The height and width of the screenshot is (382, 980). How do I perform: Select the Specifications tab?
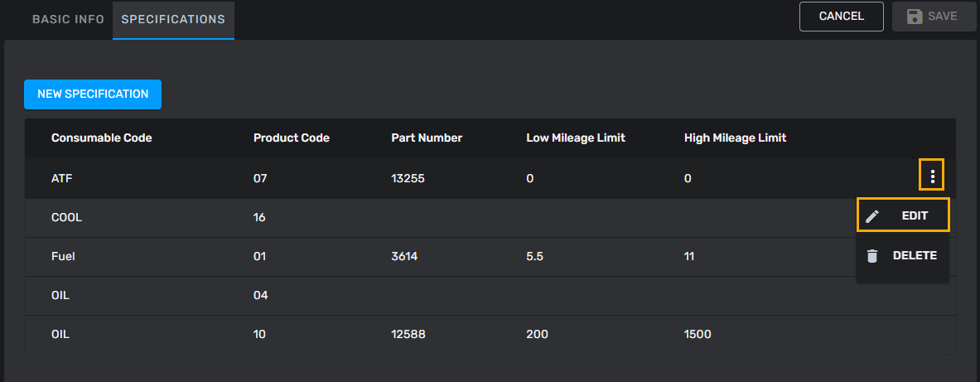click(x=173, y=19)
